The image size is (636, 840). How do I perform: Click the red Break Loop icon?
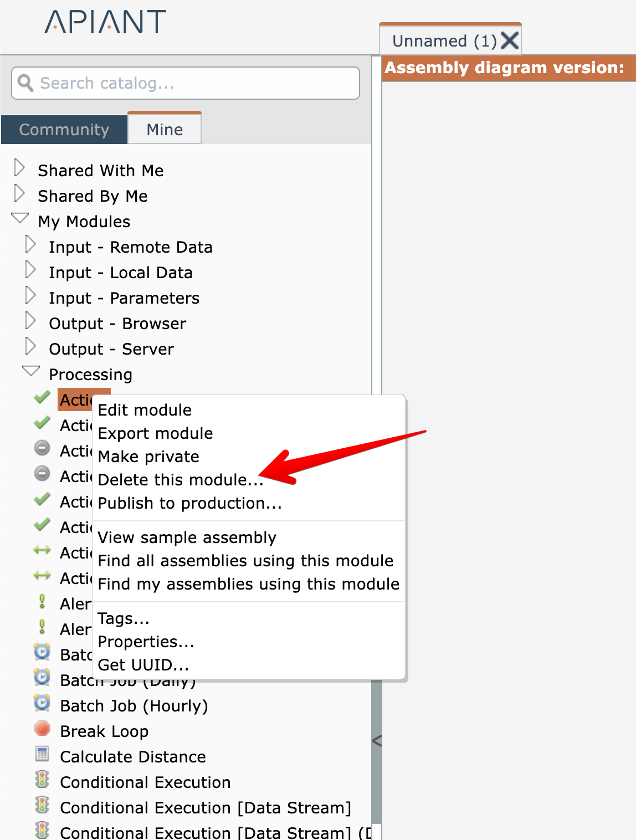pyautogui.click(x=42, y=729)
